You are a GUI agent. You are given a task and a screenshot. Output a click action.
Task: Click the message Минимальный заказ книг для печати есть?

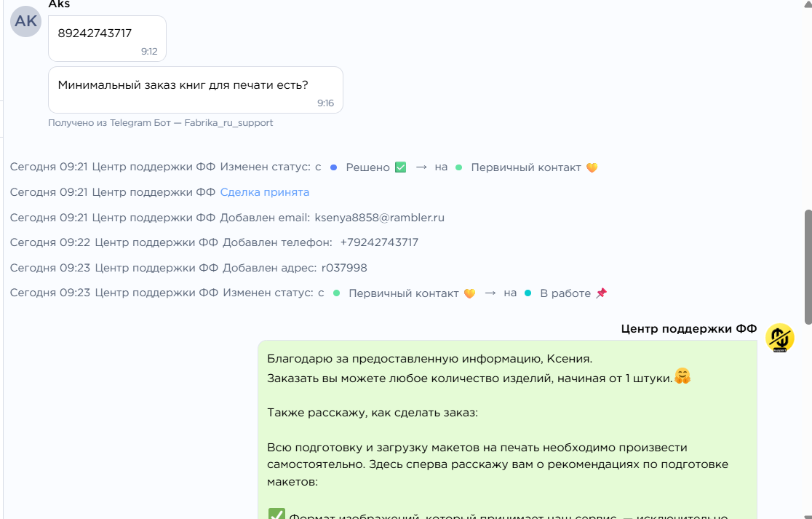coord(196,90)
